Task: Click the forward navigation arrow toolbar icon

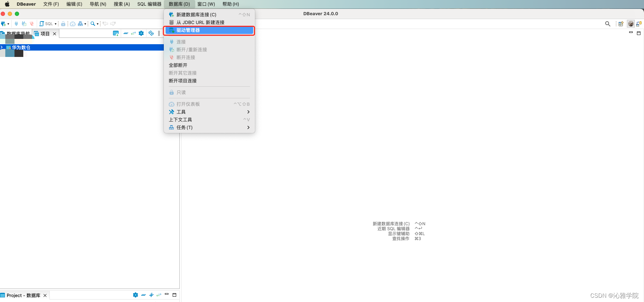Action: (113, 24)
